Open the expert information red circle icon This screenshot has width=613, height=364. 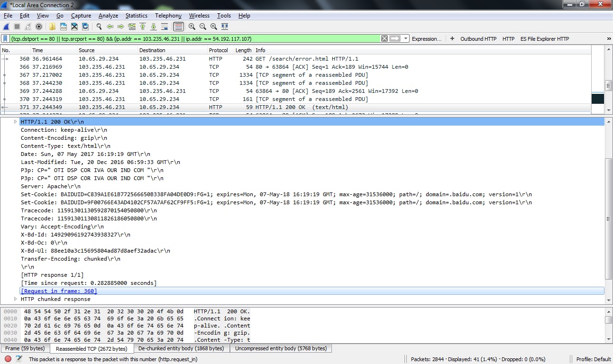coord(8,359)
